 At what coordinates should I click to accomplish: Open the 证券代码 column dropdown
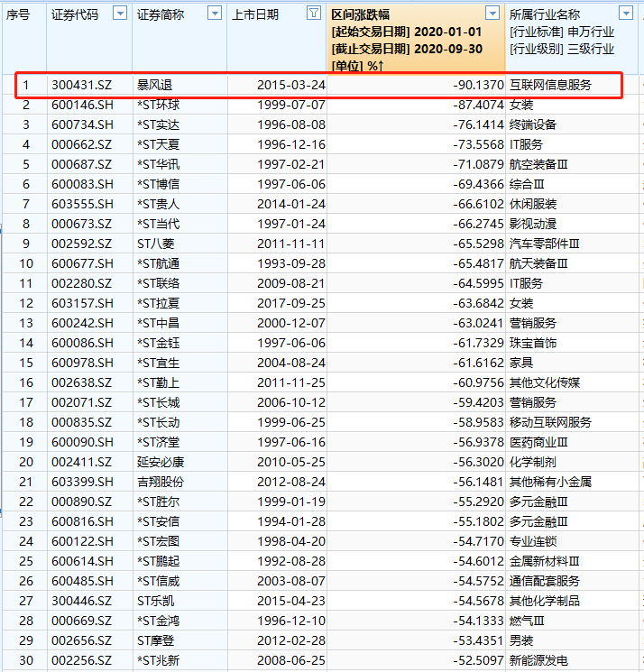(120, 14)
